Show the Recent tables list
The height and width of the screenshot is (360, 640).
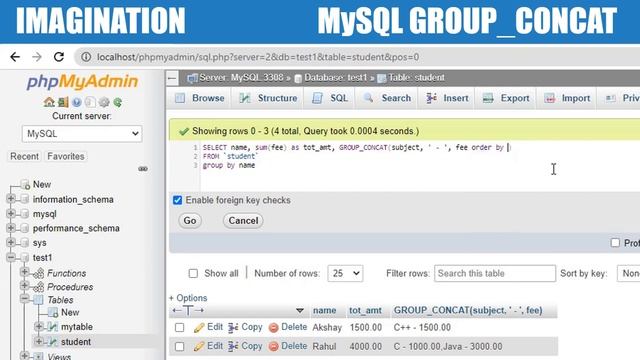24,156
